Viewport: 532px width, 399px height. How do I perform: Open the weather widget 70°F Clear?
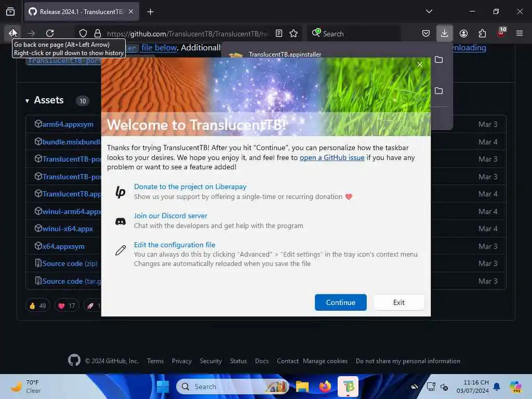[x=26, y=387]
